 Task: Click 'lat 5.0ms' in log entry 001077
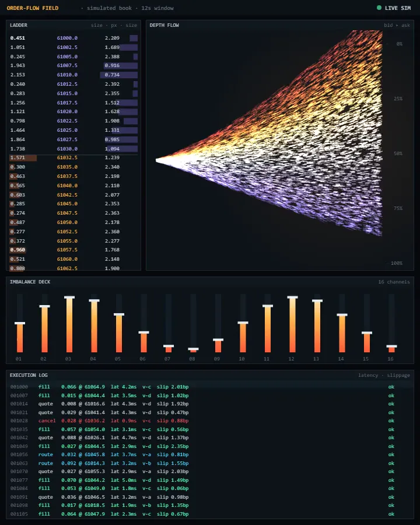124,480
